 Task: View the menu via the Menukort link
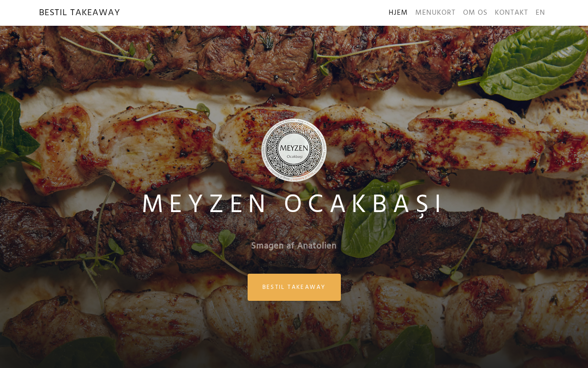pos(435,13)
